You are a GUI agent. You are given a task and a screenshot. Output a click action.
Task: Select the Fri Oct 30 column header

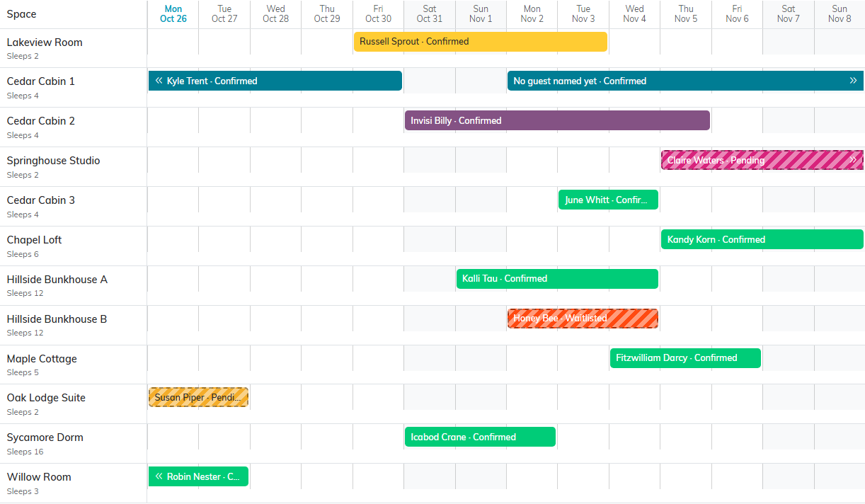coord(379,14)
